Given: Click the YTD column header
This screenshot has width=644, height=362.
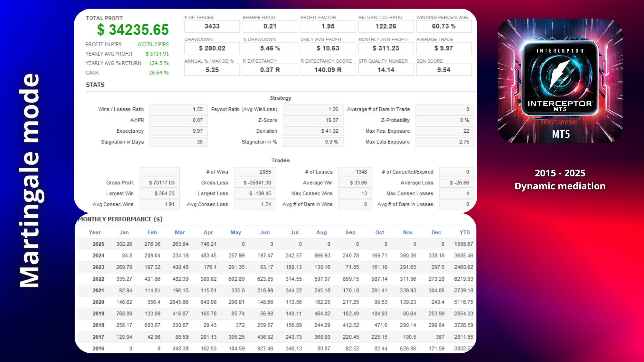Looking at the screenshot, I should [464, 232].
